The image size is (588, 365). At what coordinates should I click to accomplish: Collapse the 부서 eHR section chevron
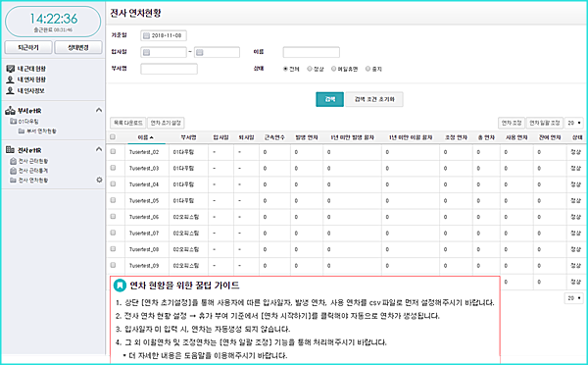point(99,110)
